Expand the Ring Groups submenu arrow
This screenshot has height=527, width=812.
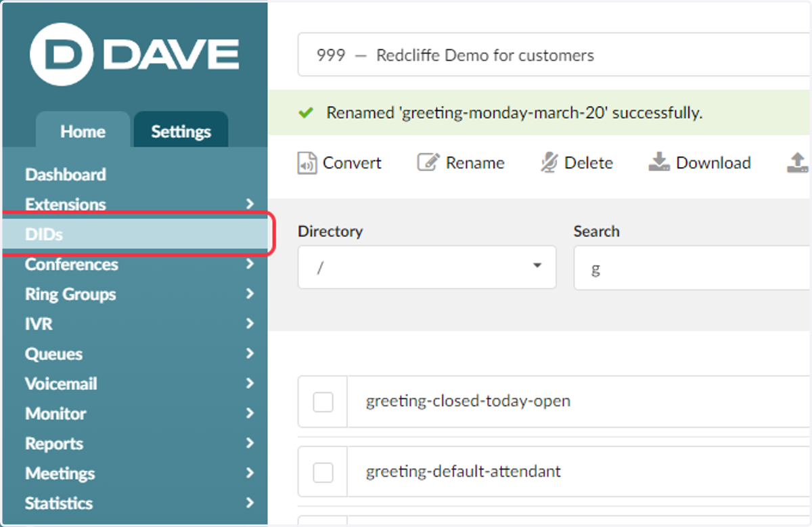[x=250, y=294]
